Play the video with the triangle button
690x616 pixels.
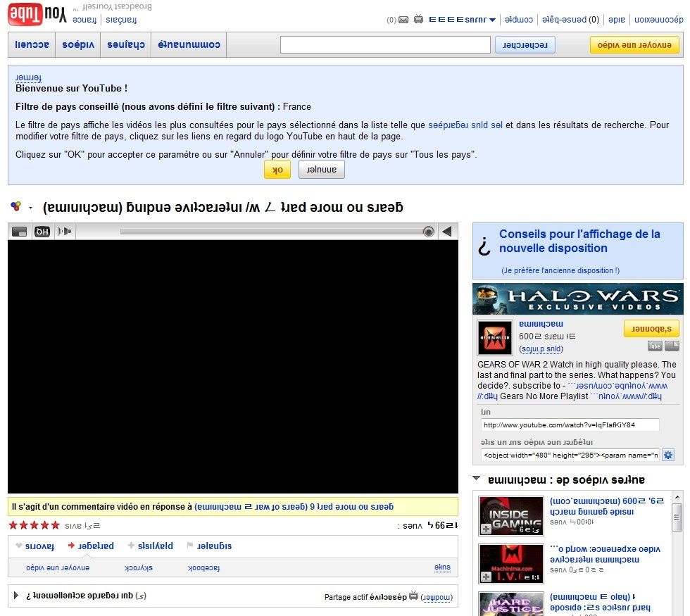point(447,232)
